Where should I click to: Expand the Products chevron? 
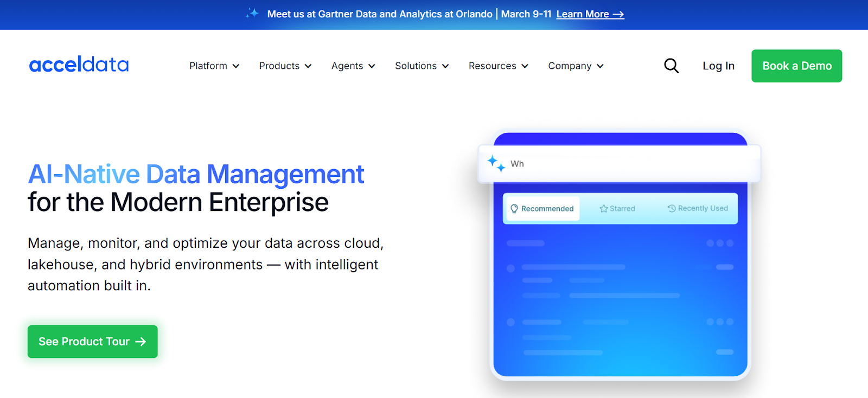point(308,66)
